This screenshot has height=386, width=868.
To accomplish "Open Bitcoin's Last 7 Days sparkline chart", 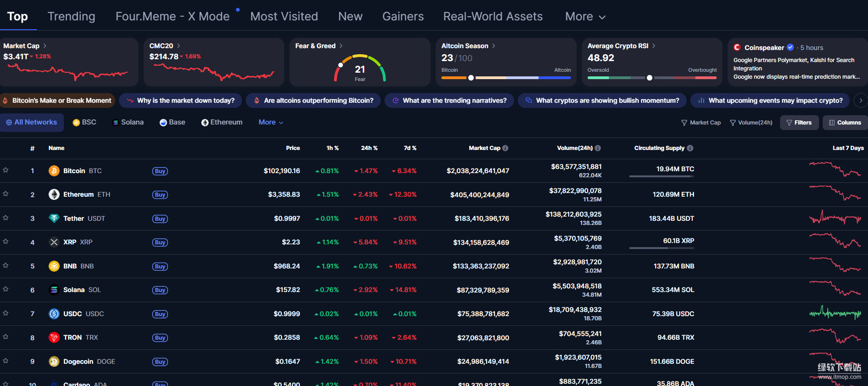I will (835, 169).
